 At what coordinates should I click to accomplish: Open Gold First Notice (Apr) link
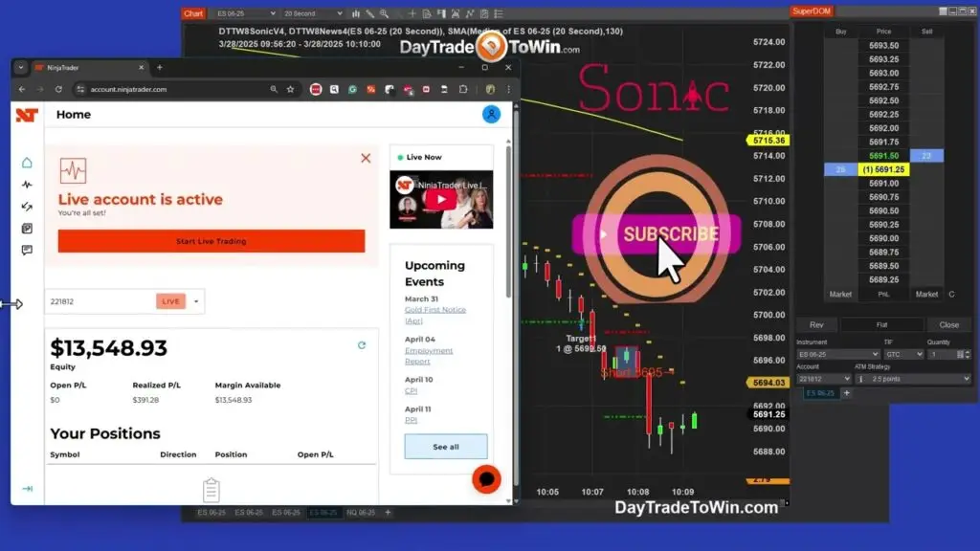coord(435,315)
